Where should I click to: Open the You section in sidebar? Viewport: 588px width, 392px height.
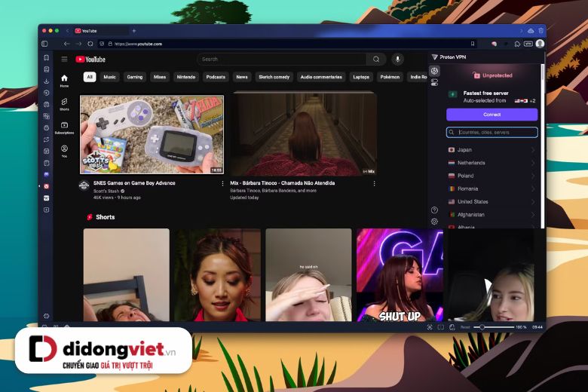click(65, 151)
